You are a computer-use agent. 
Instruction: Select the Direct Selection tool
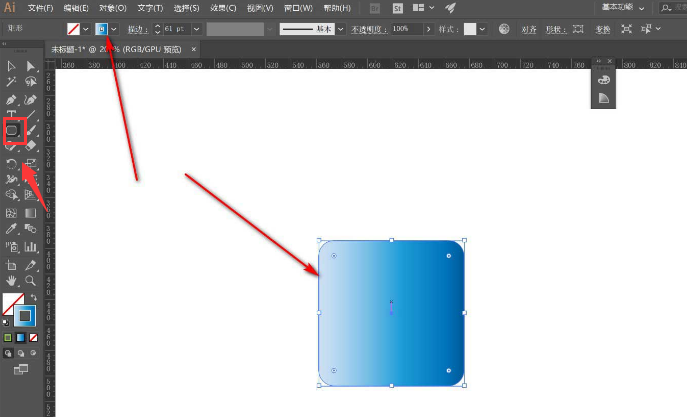click(x=30, y=66)
